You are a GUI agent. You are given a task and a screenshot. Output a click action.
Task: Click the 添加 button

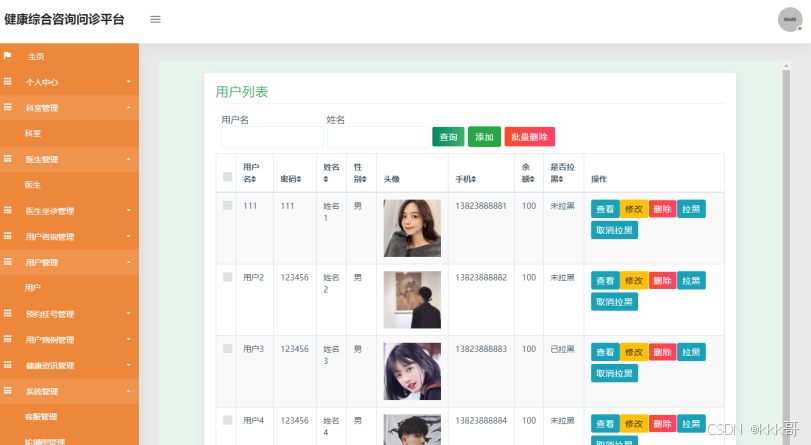484,137
